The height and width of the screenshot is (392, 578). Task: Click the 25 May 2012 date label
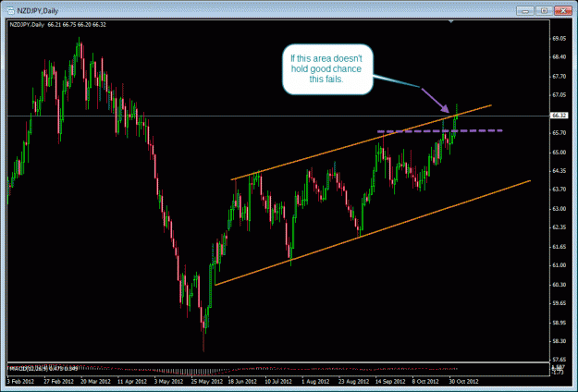coord(206,382)
